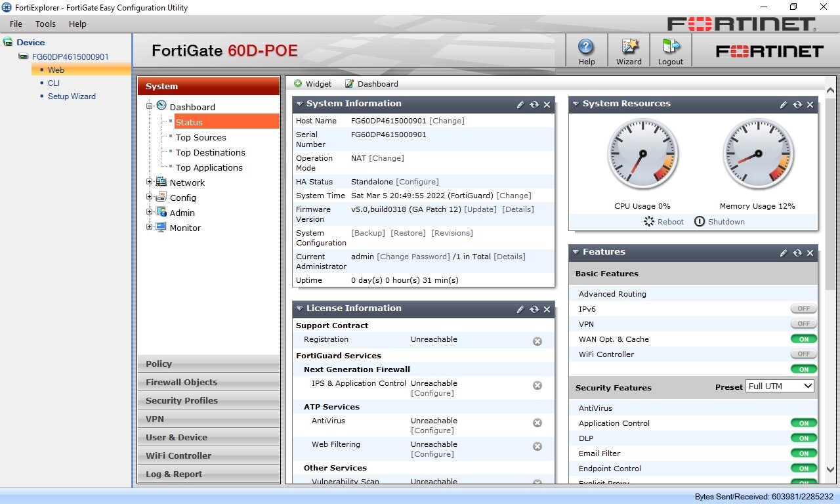Viewport: 840px width, 504px height.
Task: Open the Security Profiles section
Action: pos(209,400)
